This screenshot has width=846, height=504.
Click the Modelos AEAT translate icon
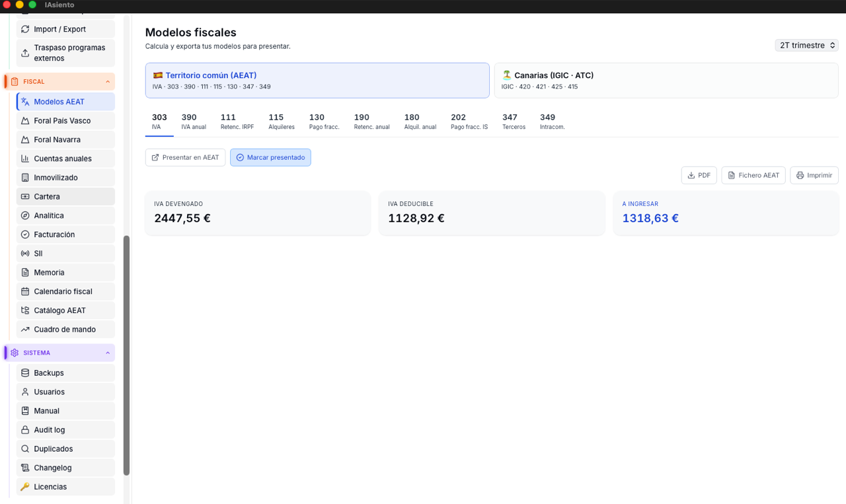25,102
